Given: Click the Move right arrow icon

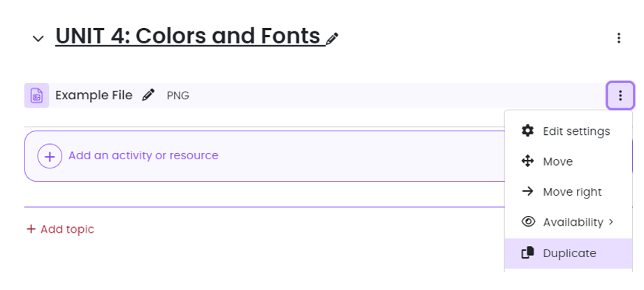Looking at the screenshot, I should (x=528, y=191).
